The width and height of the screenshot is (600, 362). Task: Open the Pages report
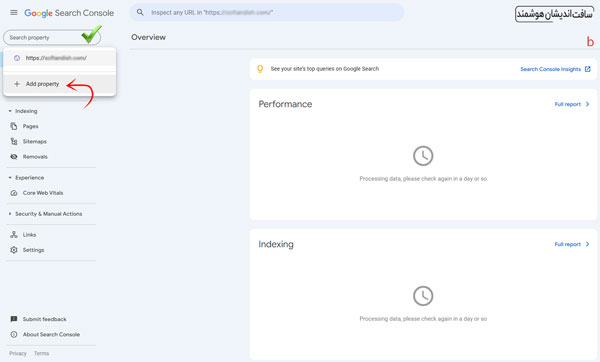[30, 126]
